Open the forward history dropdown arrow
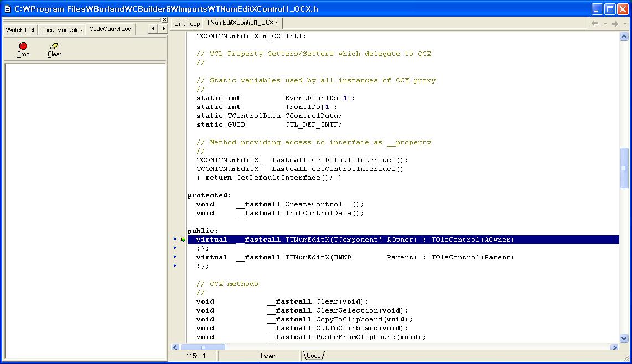Image resolution: width=632 pixels, height=364 pixels. (x=624, y=24)
